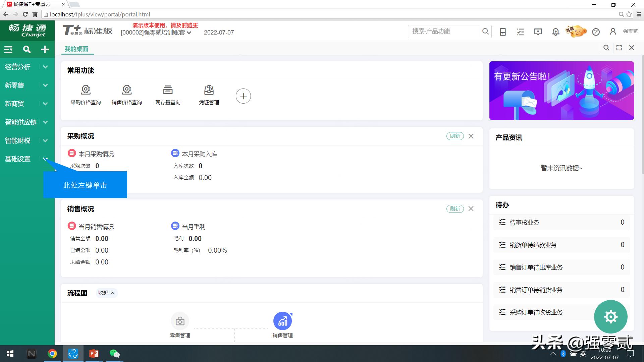Click the settings gear floating button
644x362 pixels.
click(611, 316)
